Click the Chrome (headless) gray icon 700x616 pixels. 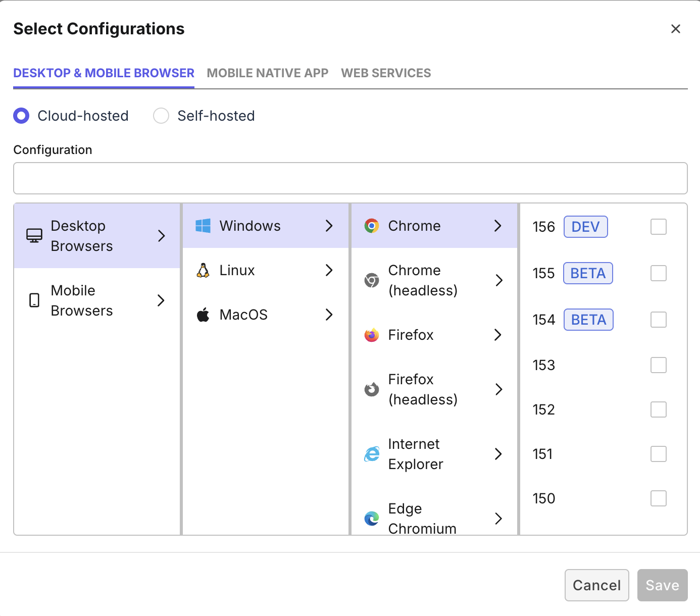372,280
